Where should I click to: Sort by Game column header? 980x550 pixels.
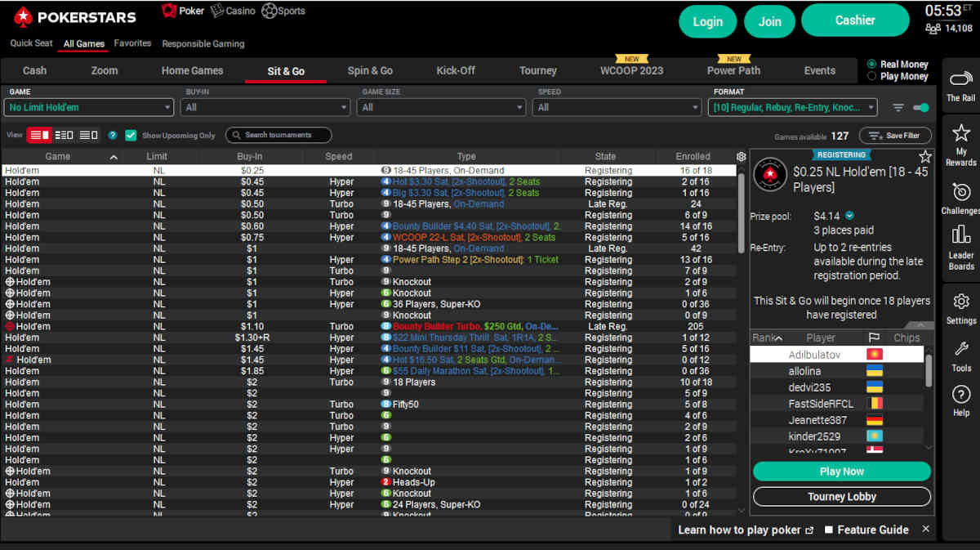[57, 156]
